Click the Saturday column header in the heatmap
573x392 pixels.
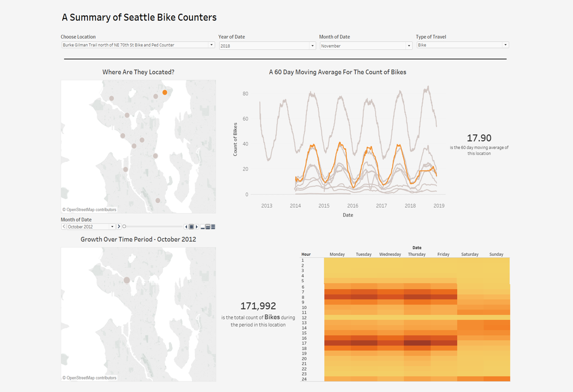pyautogui.click(x=470, y=254)
